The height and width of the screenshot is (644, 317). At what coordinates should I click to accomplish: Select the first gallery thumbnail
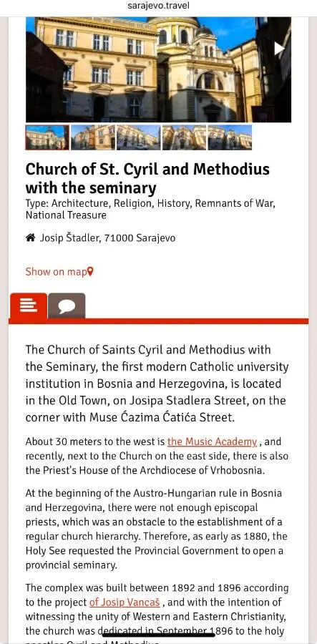click(47, 137)
